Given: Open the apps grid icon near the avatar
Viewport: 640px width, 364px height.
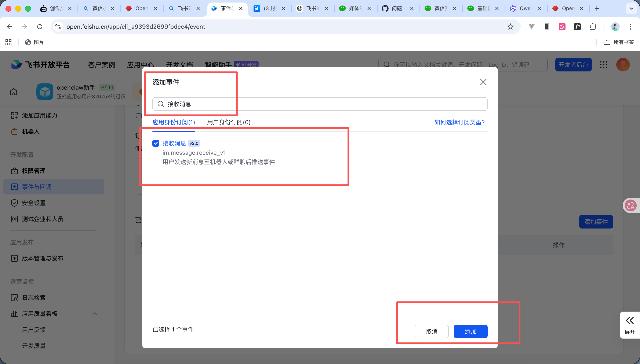Looking at the screenshot, I should (x=603, y=64).
